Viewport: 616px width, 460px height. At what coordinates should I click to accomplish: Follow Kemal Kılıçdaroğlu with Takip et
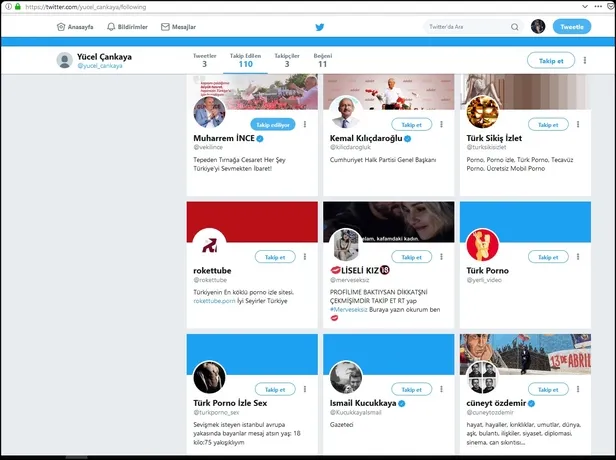[411, 125]
